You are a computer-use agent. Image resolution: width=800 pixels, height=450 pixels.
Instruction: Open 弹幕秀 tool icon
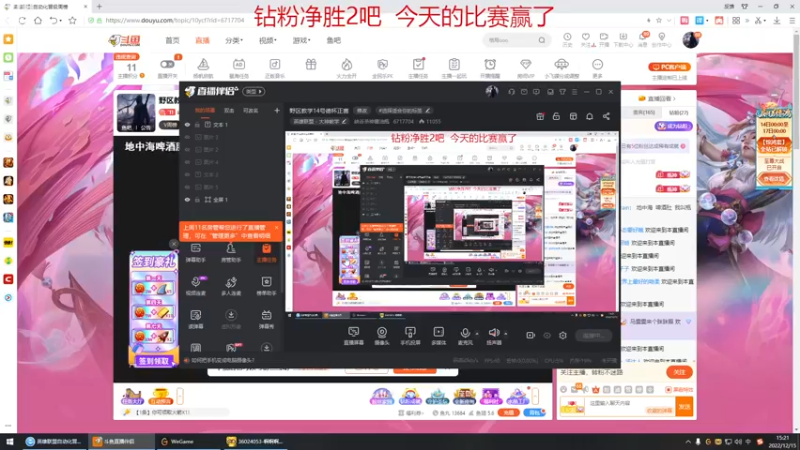click(x=266, y=319)
